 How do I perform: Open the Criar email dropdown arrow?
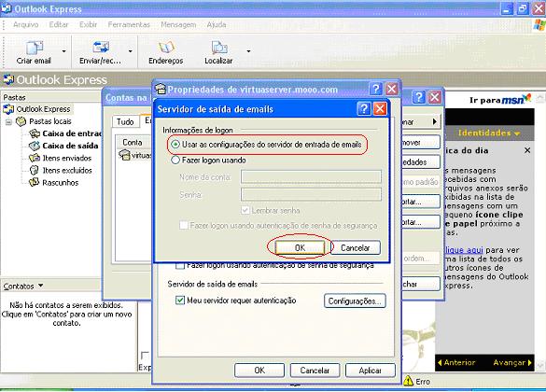click(63, 51)
